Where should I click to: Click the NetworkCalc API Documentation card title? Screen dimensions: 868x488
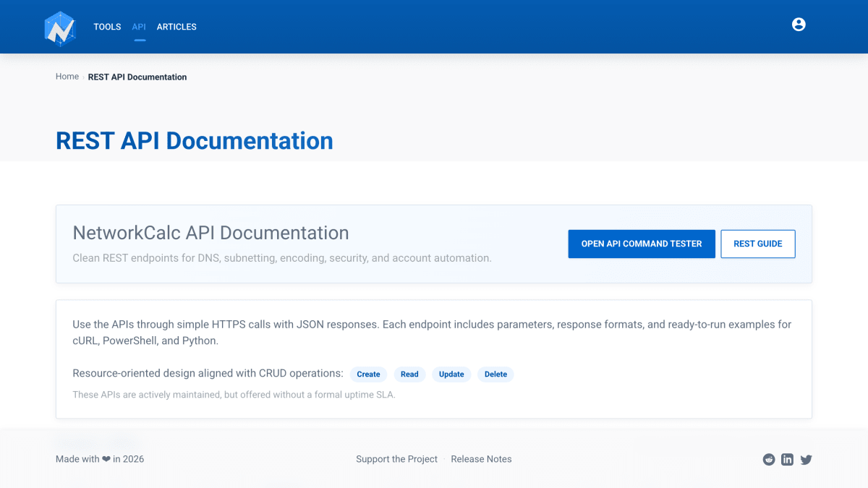coord(210,233)
